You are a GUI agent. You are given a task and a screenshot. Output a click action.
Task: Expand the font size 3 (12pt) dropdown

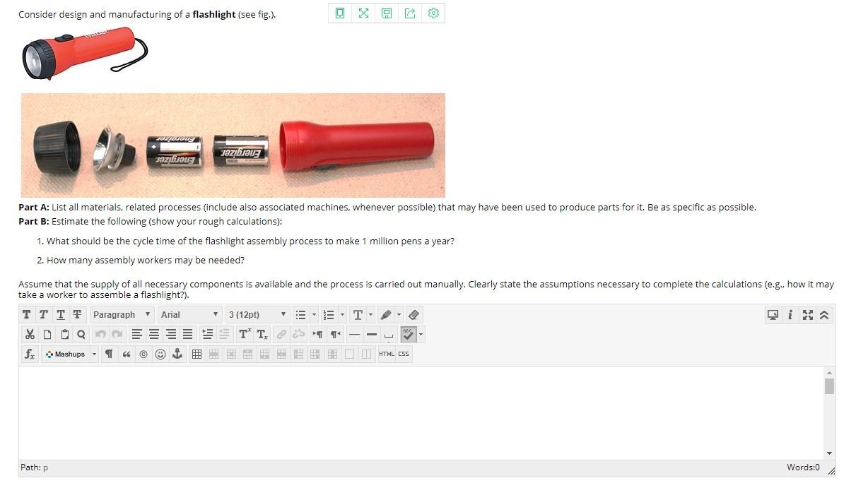(x=257, y=314)
